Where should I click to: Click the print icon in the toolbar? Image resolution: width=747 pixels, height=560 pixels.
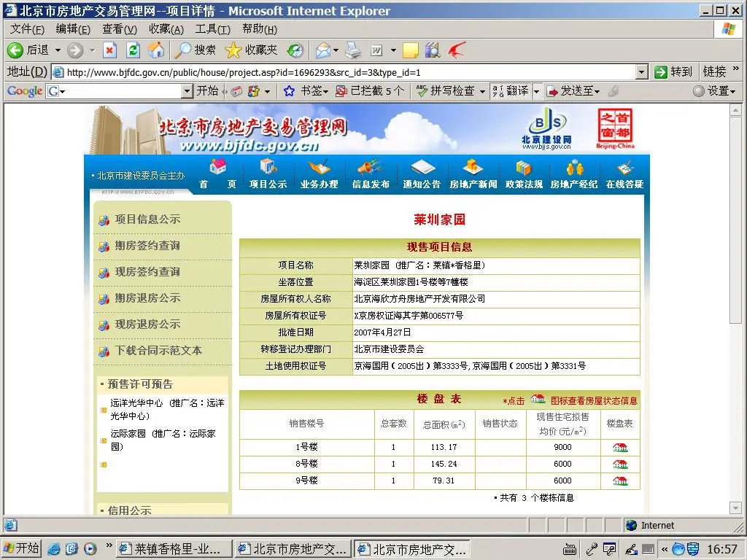click(x=352, y=50)
